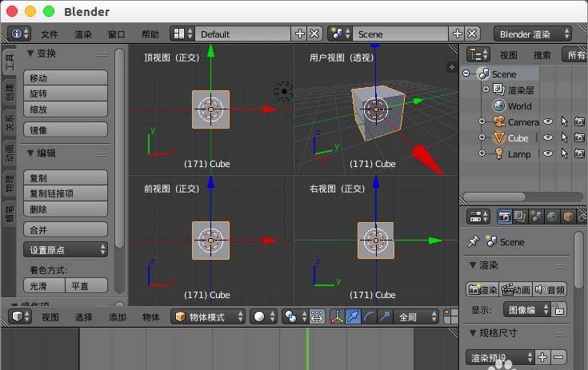Open the 3D View editor type selector
This screenshot has height=370, width=588.
pyautogui.click(x=19, y=316)
